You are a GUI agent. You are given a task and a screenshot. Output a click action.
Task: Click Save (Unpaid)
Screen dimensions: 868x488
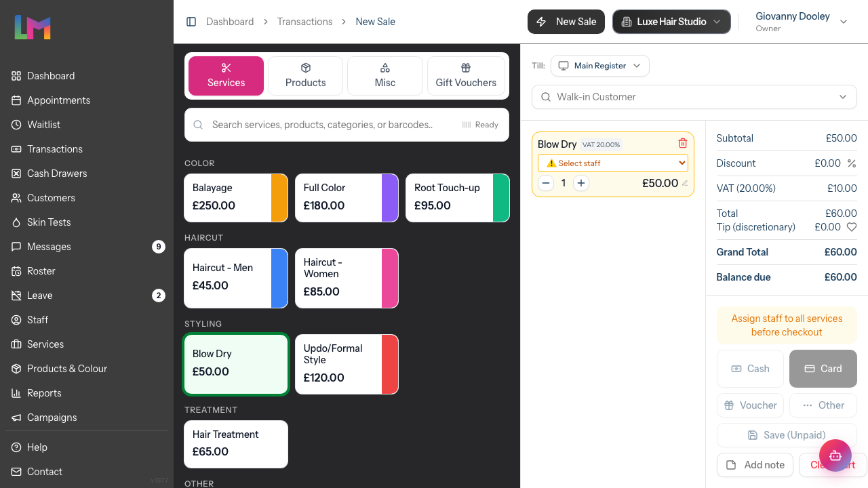click(787, 435)
